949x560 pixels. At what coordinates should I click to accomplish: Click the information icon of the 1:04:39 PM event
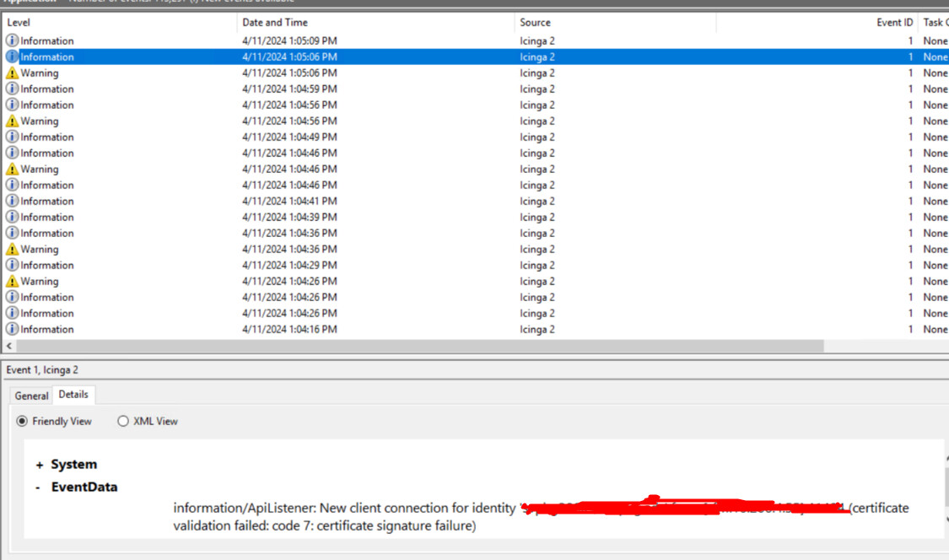click(12, 217)
